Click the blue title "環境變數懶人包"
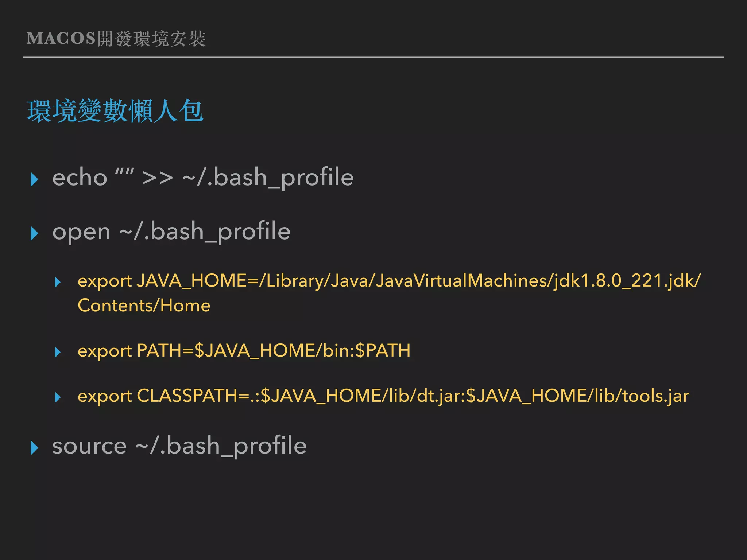Image resolution: width=747 pixels, height=560 pixels. coord(115,111)
